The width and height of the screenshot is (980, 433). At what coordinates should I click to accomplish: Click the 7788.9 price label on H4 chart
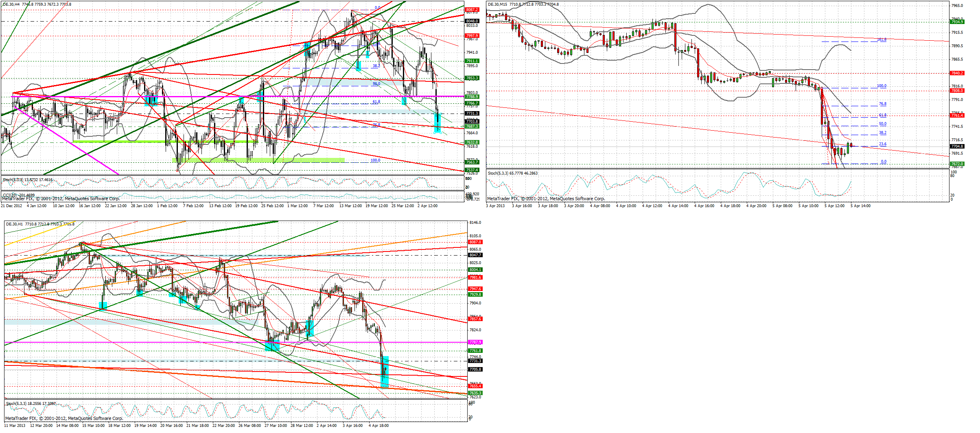tap(472, 96)
